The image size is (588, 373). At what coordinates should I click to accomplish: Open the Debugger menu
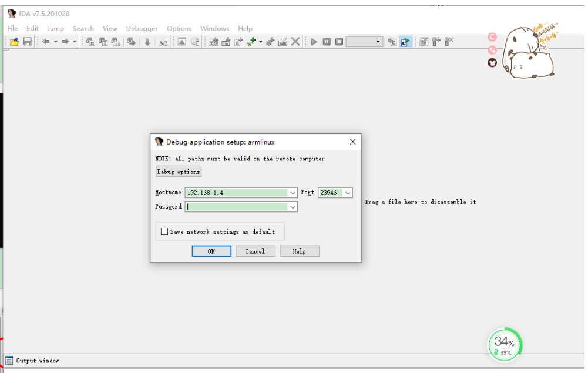(x=142, y=29)
